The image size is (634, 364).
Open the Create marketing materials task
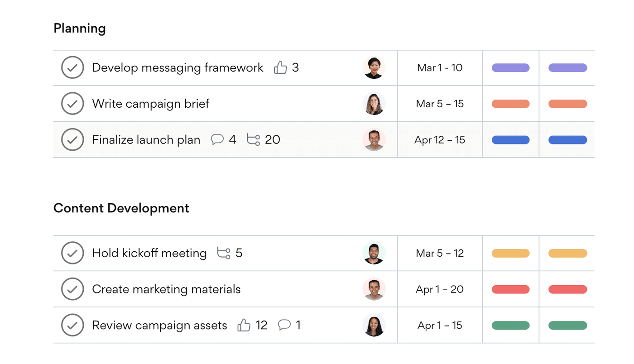tap(166, 289)
